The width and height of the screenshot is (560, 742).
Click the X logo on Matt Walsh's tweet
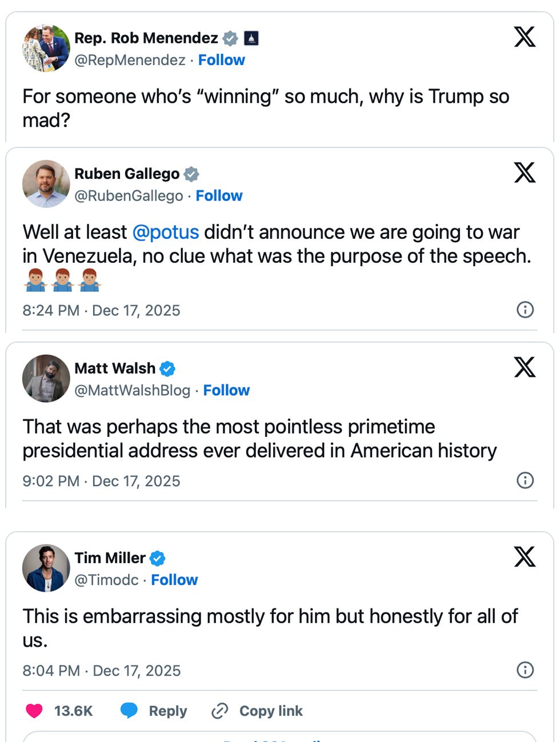(525, 367)
